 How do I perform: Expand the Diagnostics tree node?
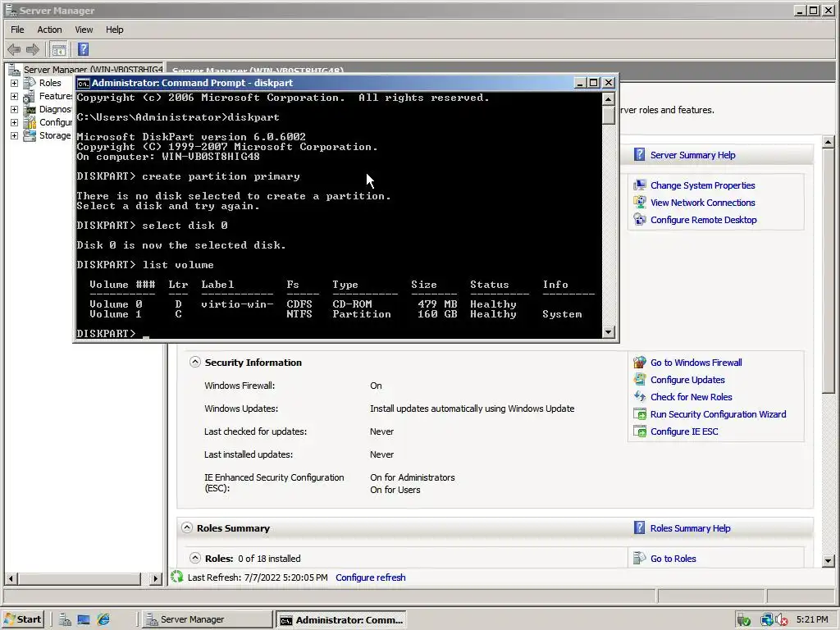click(15, 109)
